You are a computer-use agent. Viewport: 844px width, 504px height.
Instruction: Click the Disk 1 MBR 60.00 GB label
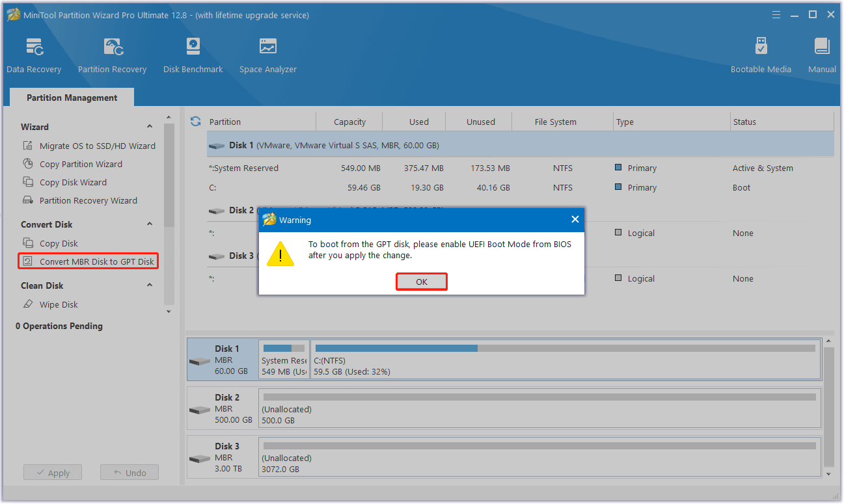coord(231,360)
